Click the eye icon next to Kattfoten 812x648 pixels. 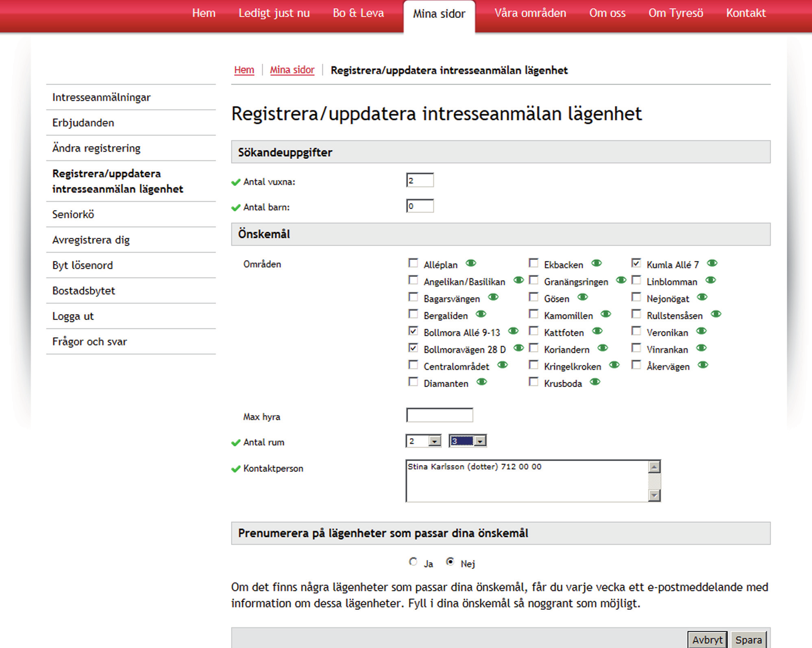597,331
